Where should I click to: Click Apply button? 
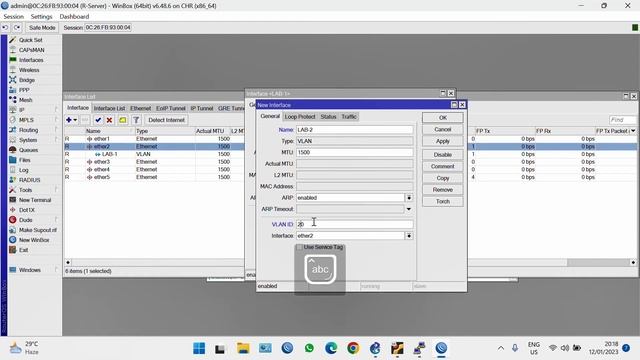[x=443, y=141]
